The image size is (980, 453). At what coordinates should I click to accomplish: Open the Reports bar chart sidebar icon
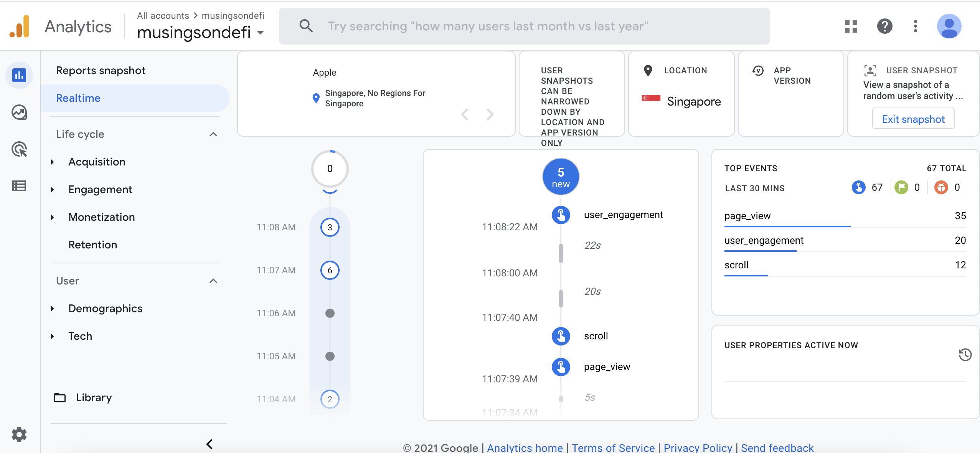[x=19, y=75]
